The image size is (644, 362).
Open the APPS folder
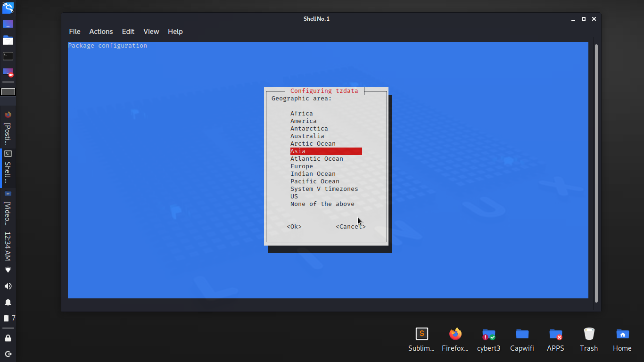coord(555,336)
